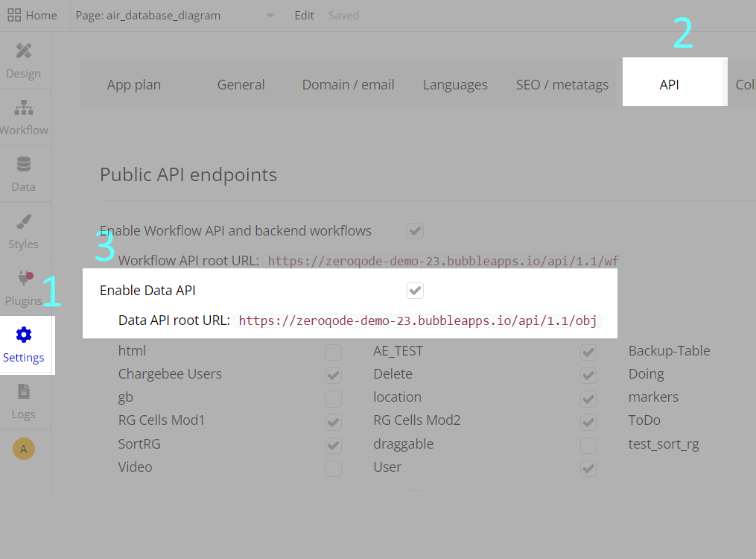Viewport: 756px width, 559px height.
Task: Open the Plugins plug icon
Action: tap(24, 279)
